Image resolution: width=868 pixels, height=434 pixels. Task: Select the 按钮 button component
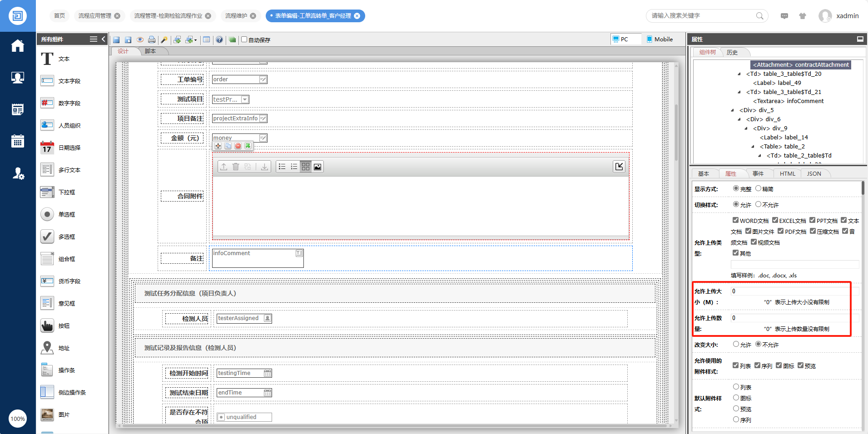coord(55,325)
